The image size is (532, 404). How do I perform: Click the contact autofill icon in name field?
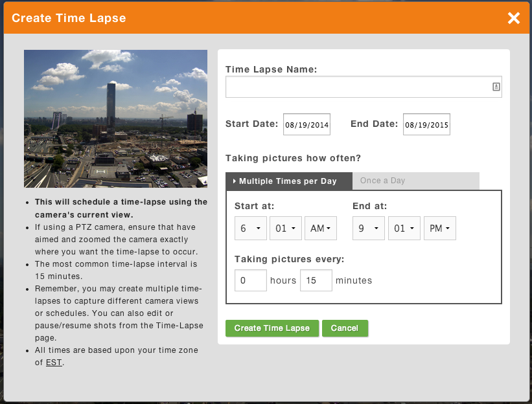496,87
